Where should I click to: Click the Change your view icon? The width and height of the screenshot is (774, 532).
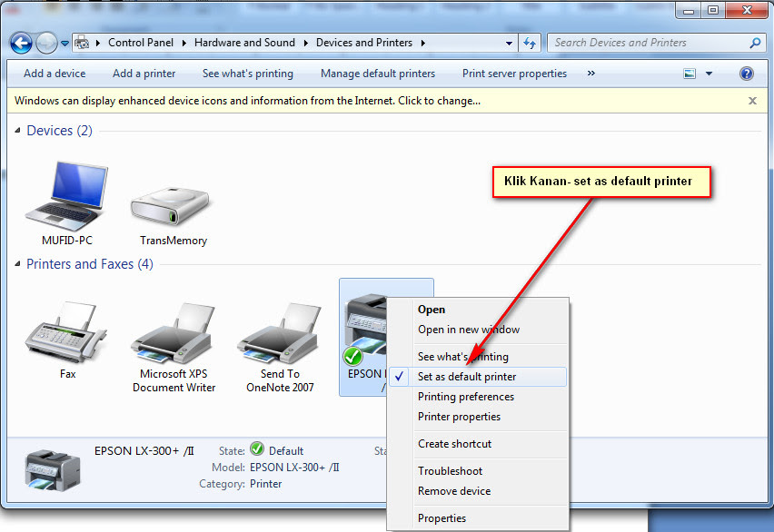click(690, 74)
